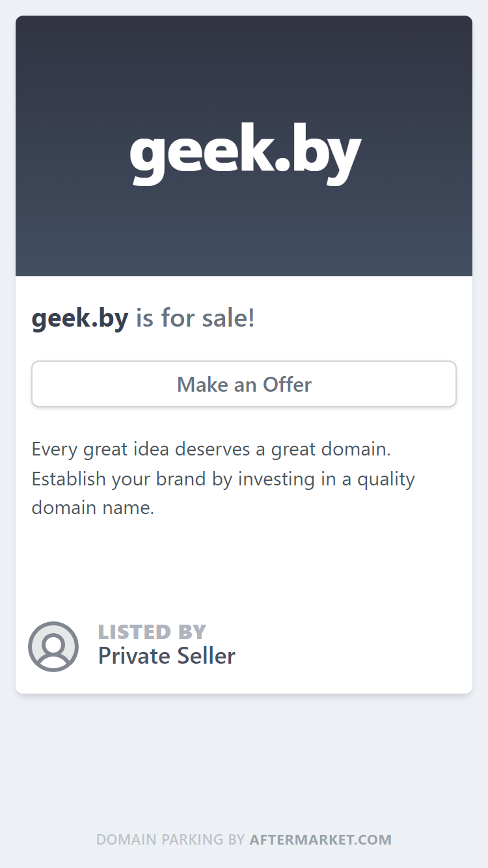This screenshot has height=868, width=488.
Task: Select bold geek.by in for-sale heading
Action: tap(80, 319)
